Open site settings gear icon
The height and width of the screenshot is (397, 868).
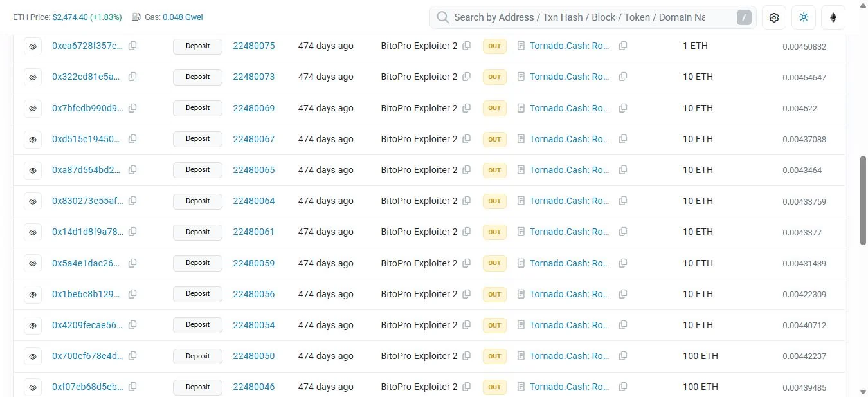click(774, 17)
